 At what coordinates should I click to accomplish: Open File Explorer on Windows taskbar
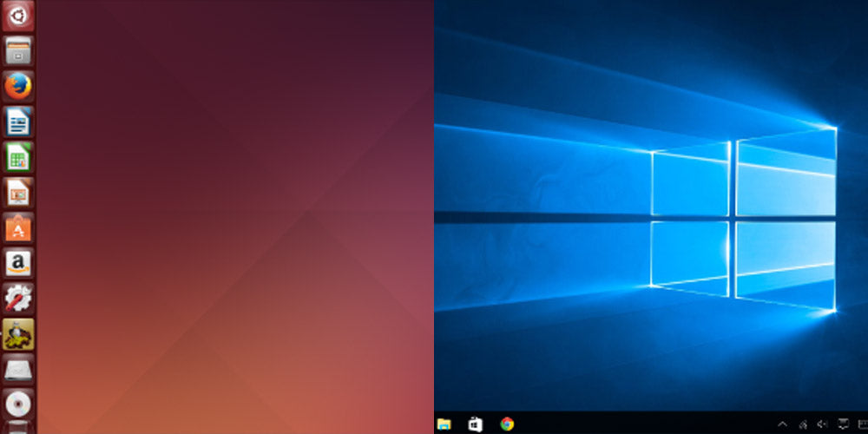(x=444, y=424)
